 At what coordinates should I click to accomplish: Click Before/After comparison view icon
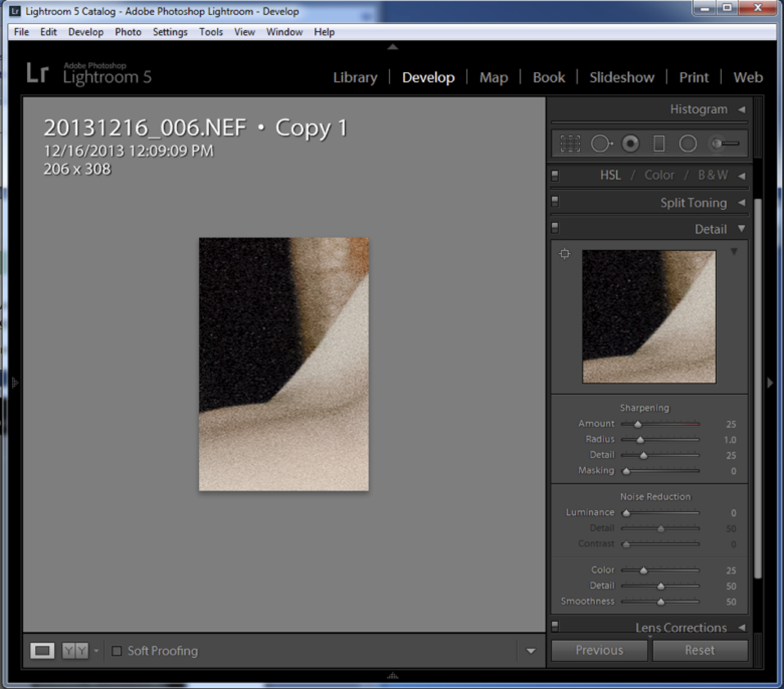75,651
